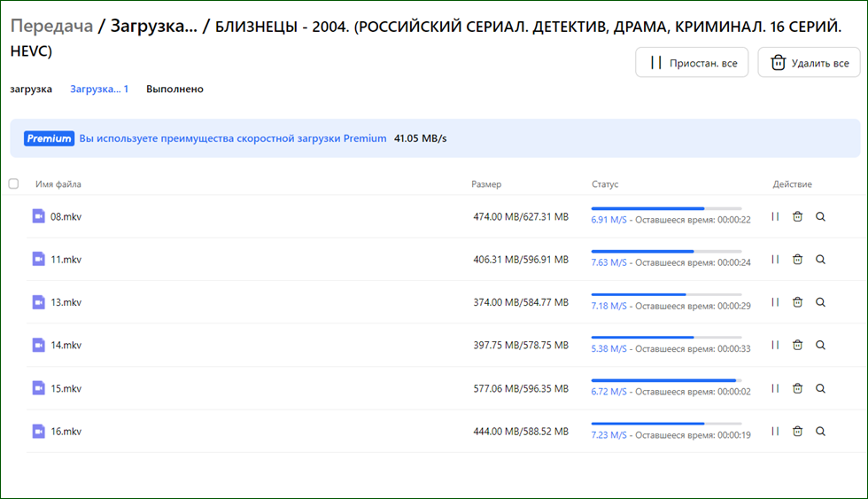Remove 13.mkv via trash icon

coord(798,302)
